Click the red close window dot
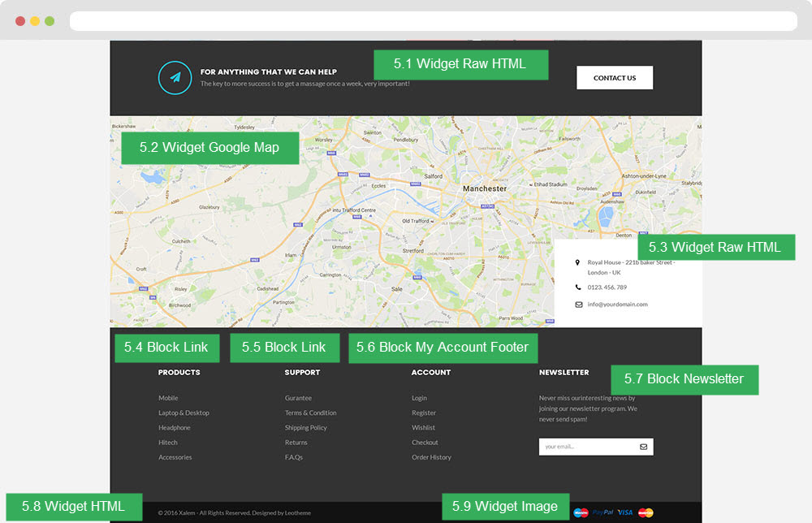The image size is (812, 523). tap(20, 21)
